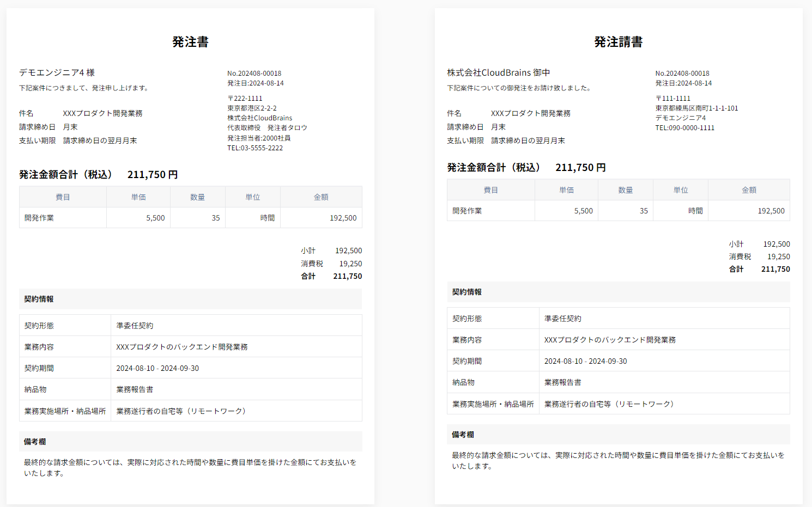Click the postal code '〒222-1111'
Screen dimensions: 812x507
[245, 99]
